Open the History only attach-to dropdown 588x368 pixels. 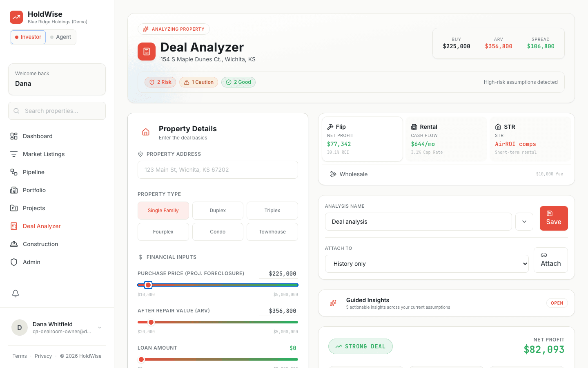427,264
